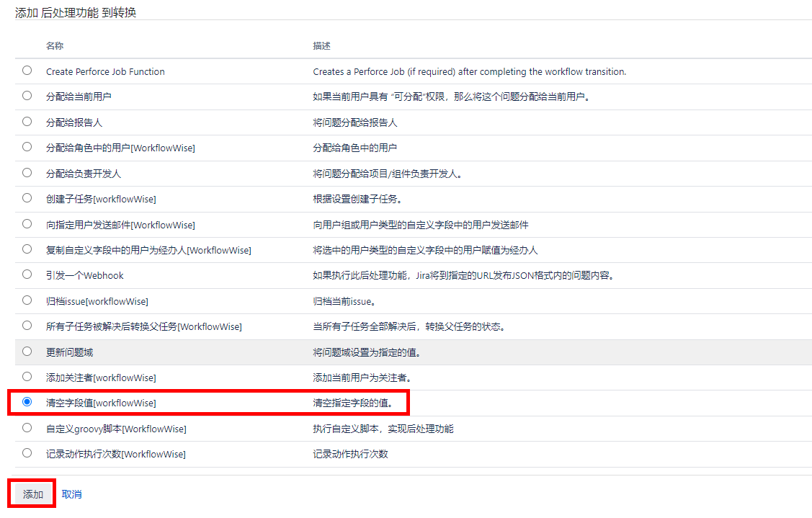This screenshot has height=518, width=812.
Task: Click the selected 清空字段值[workflowWise] radio button
Action: [x=27, y=402]
